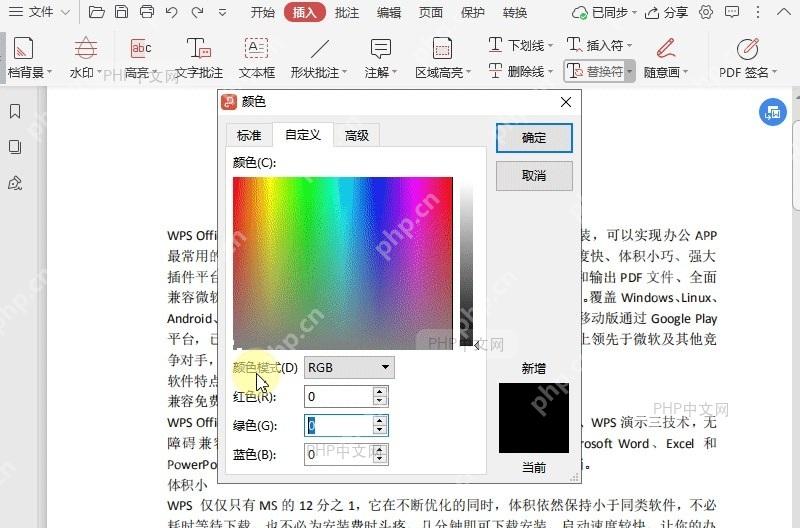This screenshot has height=528, width=800.
Task: Click the black new/current color preview
Action: point(534,418)
